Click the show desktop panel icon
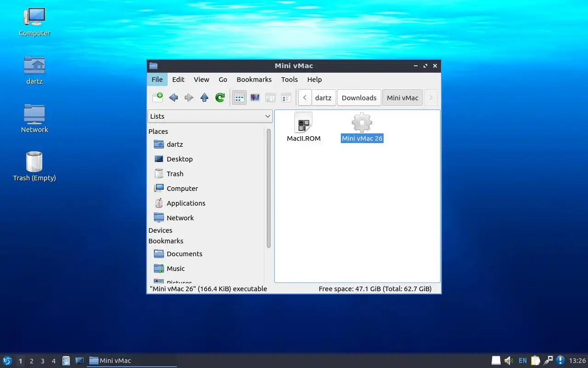This screenshot has width=588, height=368. [x=79, y=361]
